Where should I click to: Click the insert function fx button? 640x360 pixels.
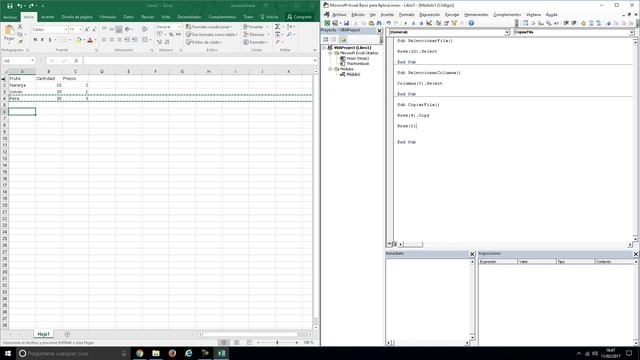(76, 60)
